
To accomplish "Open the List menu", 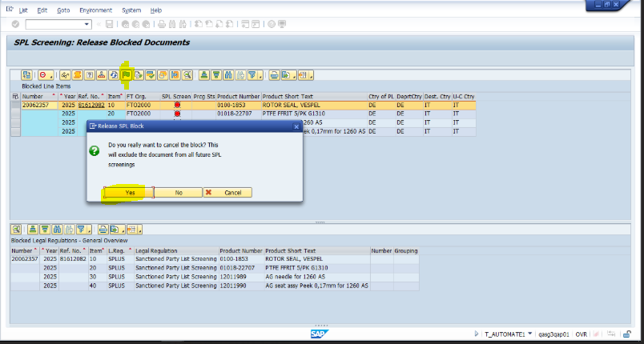I will pos(23,10).
